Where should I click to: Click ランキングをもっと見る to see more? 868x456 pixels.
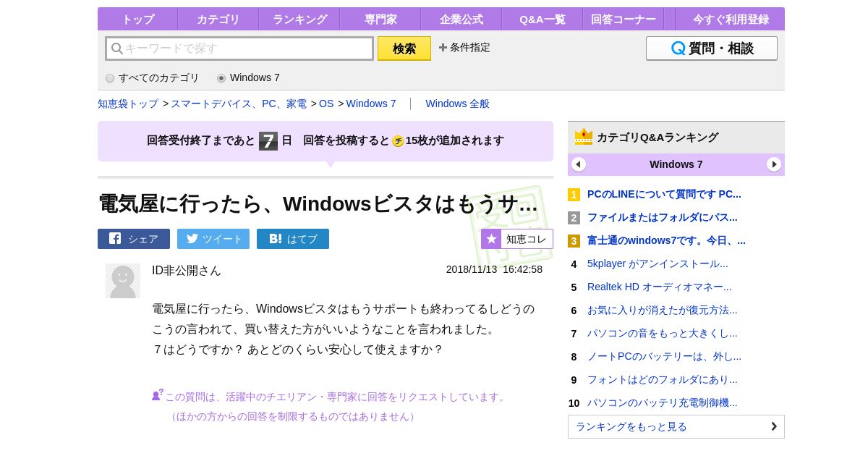[x=676, y=426]
